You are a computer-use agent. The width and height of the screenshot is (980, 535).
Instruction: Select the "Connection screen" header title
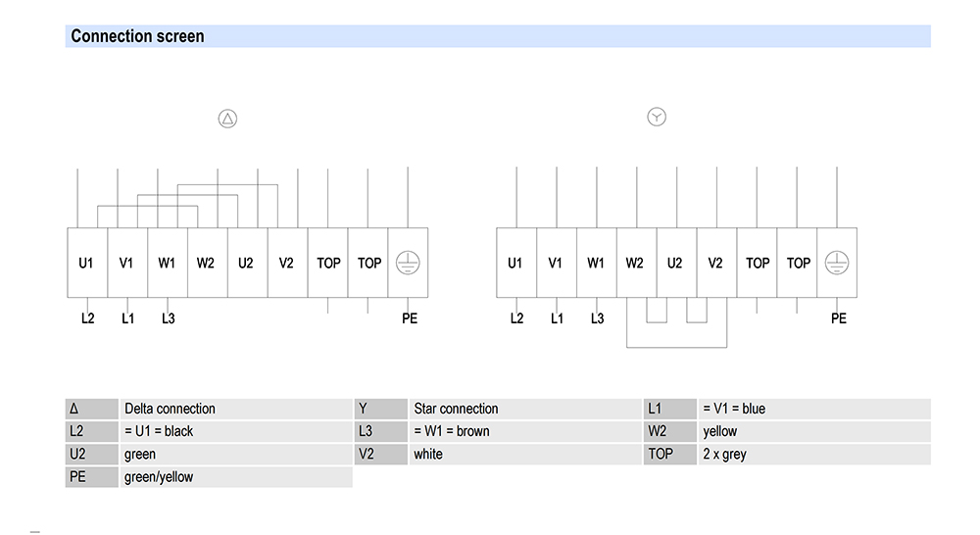pyautogui.click(x=137, y=36)
